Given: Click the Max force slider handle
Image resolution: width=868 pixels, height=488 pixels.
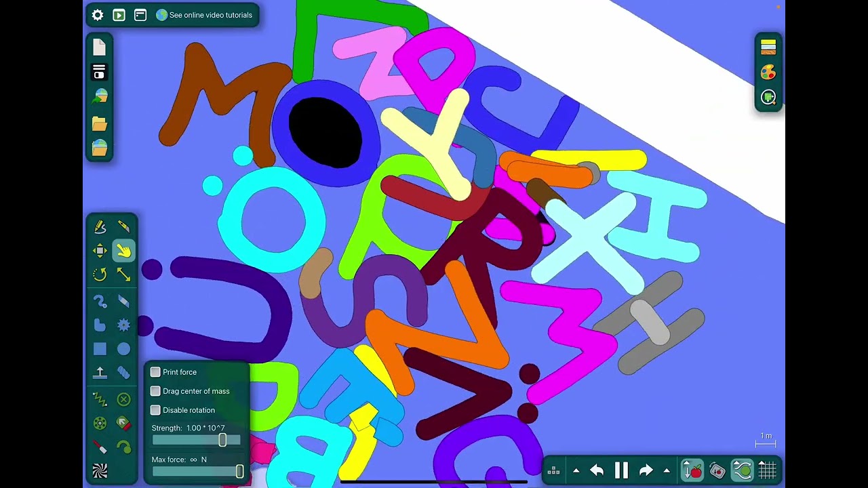Looking at the screenshot, I should click(239, 471).
